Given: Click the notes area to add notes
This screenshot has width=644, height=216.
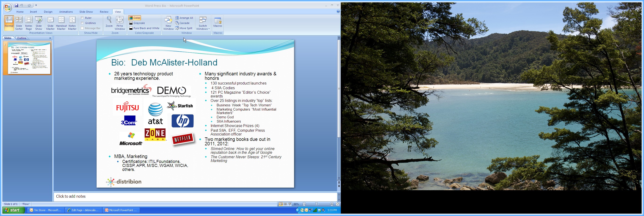Looking at the screenshot, I should tap(195, 196).
